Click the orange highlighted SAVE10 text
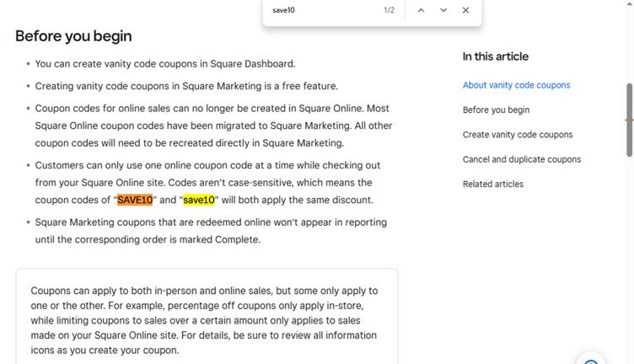This screenshot has height=364, width=634. pyautogui.click(x=135, y=200)
